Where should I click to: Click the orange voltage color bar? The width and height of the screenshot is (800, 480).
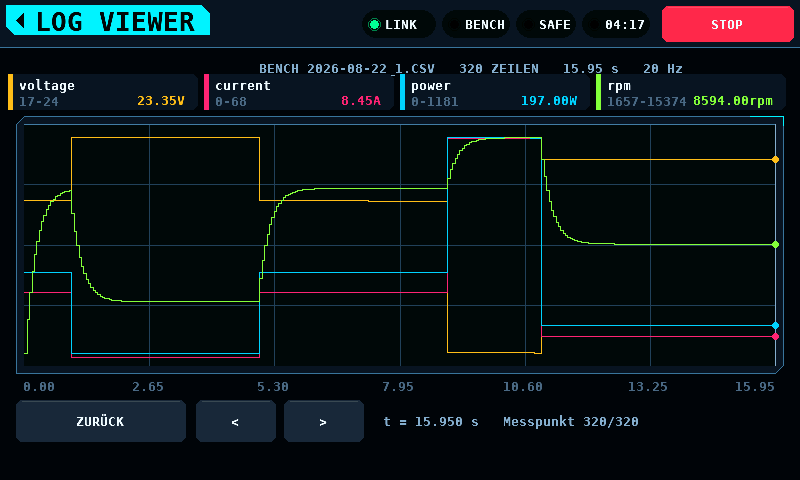[x=10, y=92]
